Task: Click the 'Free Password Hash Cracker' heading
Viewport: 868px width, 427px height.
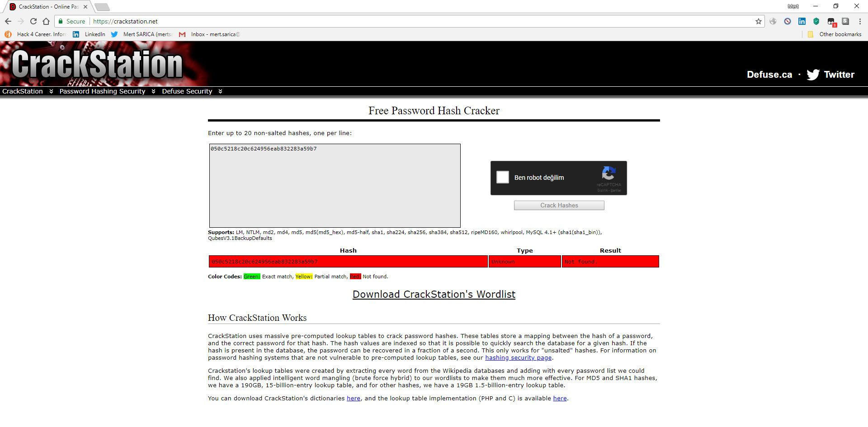Action: (x=434, y=111)
